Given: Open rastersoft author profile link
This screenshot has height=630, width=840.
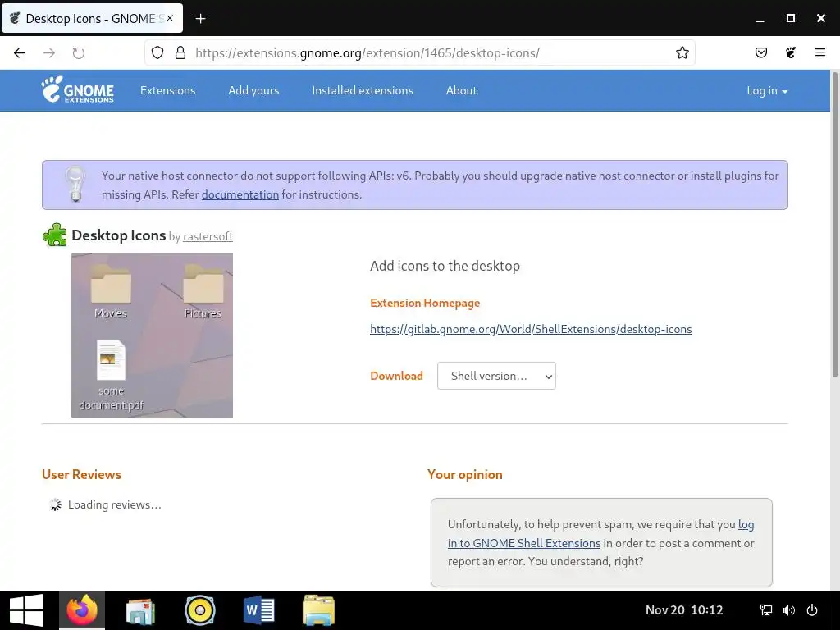Looking at the screenshot, I should point(208,236).
